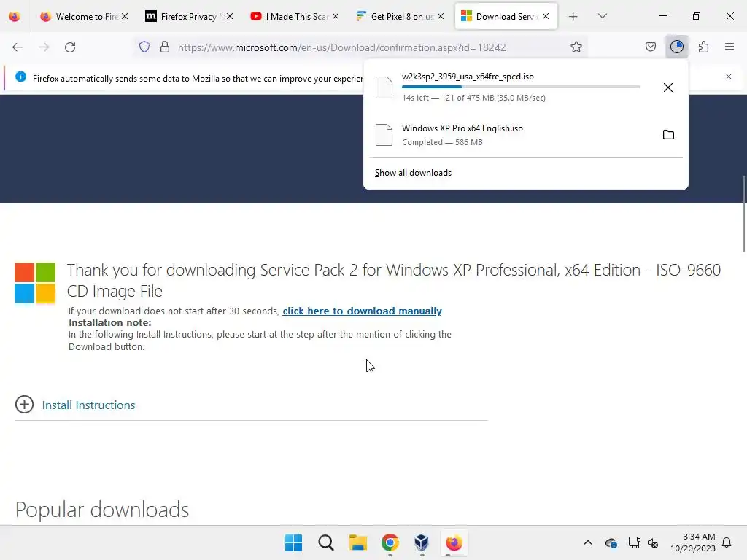Click the Windows XP Pro file icon
This screenshot has width=747, height=560.
tap(384, 135)
